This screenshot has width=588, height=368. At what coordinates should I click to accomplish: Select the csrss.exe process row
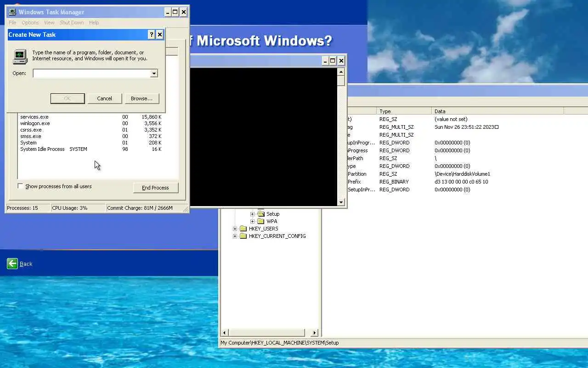(90, 130)
